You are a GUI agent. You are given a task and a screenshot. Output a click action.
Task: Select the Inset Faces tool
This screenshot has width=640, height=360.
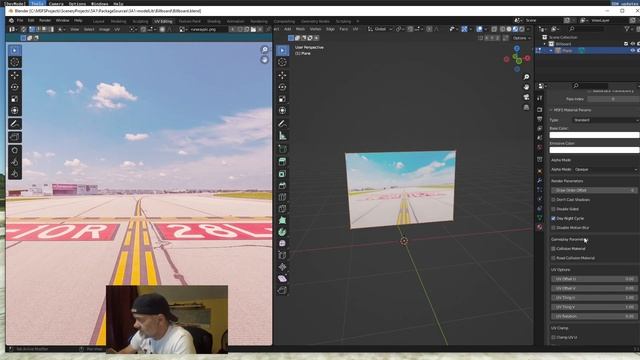tap(282, 174)
